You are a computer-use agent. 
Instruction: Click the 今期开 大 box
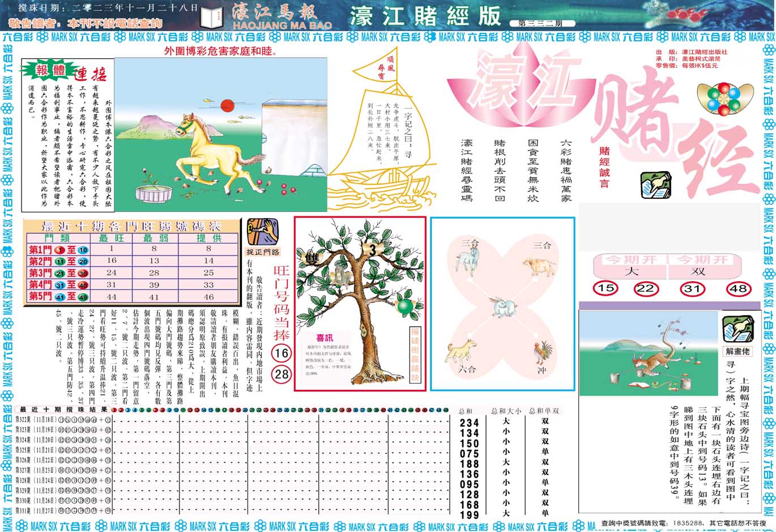click(631, 266)
